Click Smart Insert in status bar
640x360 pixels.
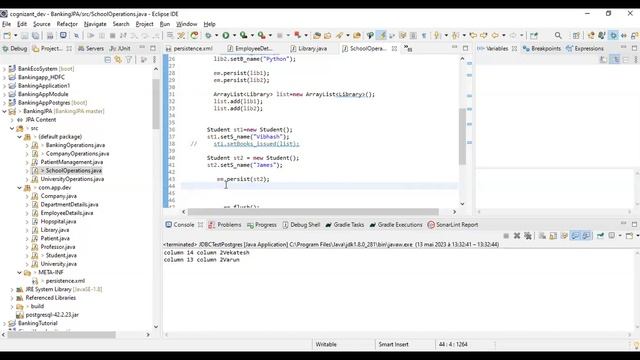click(393, 344)
